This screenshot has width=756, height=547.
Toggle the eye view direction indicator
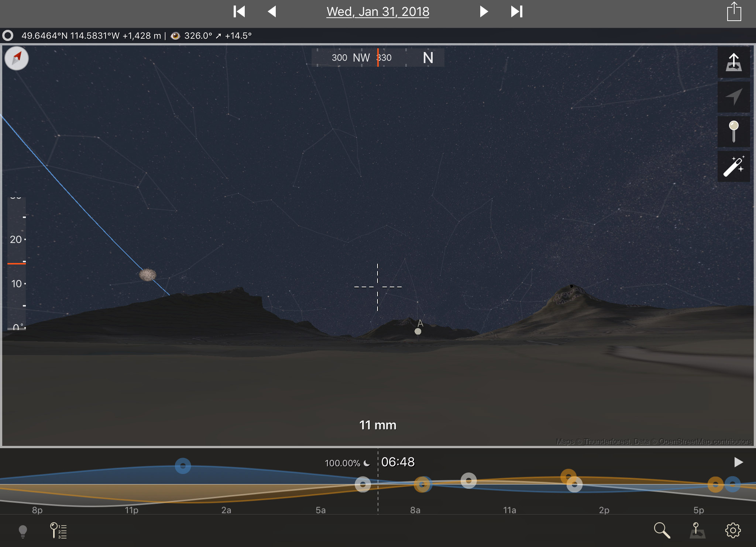click(175, 36)
